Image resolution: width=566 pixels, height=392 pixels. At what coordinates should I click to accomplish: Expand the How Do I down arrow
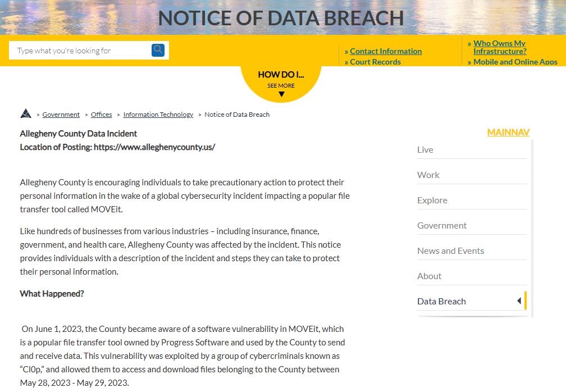[281, 94]
